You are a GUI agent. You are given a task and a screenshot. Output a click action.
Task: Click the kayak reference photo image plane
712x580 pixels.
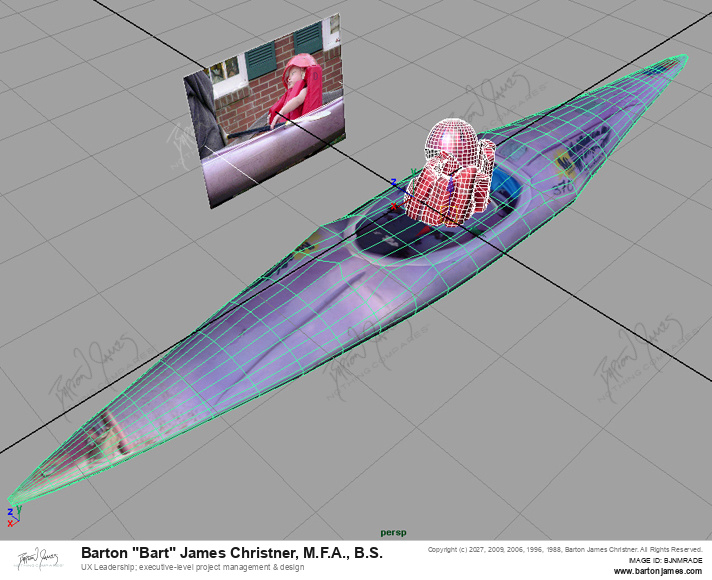click(x=263, y=111)
